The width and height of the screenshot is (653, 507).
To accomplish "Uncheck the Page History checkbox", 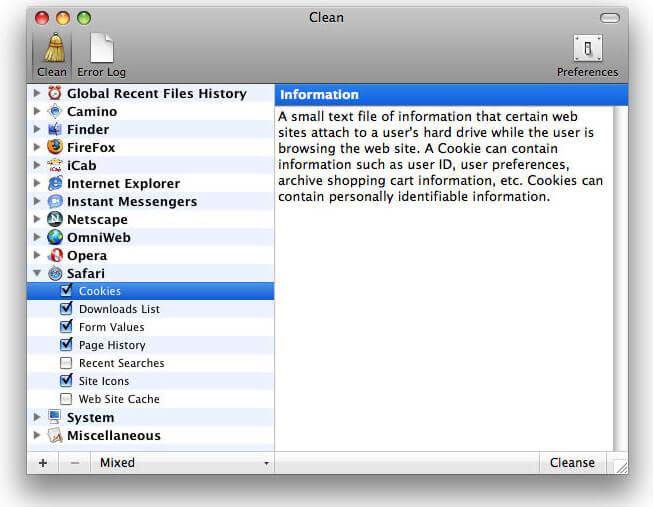I will [66, 344].
